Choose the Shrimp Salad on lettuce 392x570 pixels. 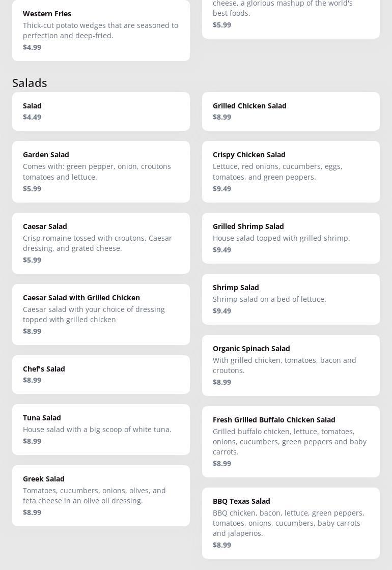[291, 299]
